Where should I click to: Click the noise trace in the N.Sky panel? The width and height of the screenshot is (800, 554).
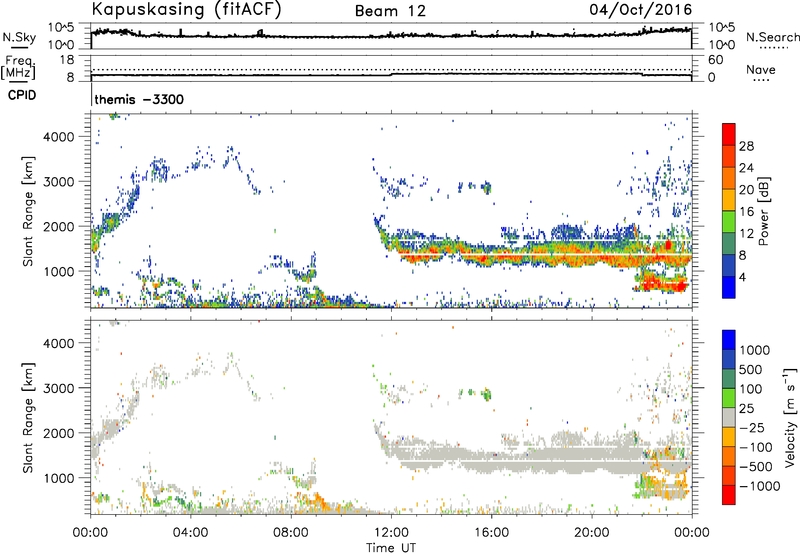click(x=391, y=36)
